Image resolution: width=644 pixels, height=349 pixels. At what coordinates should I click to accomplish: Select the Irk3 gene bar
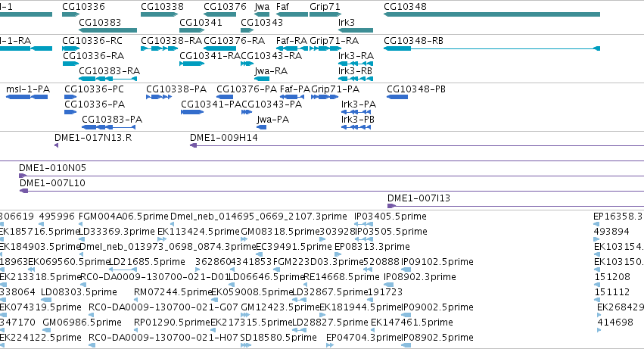tap(355, 30)
